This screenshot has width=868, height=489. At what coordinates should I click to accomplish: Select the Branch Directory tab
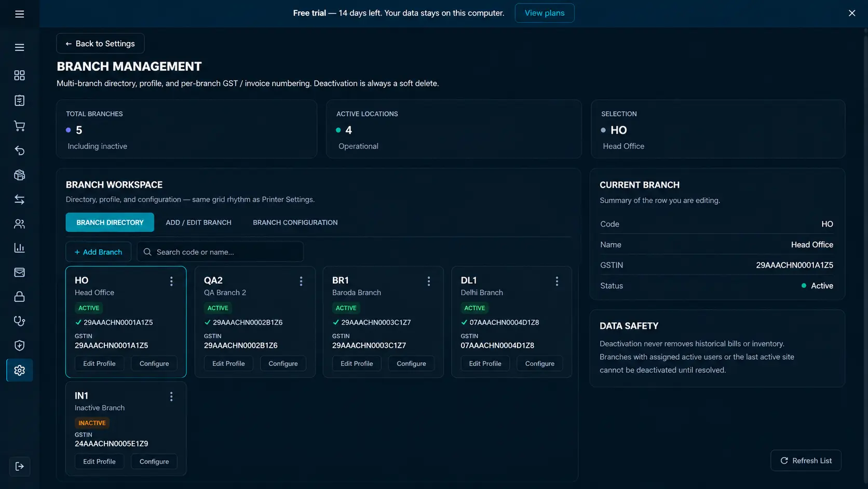pos(110,222)
